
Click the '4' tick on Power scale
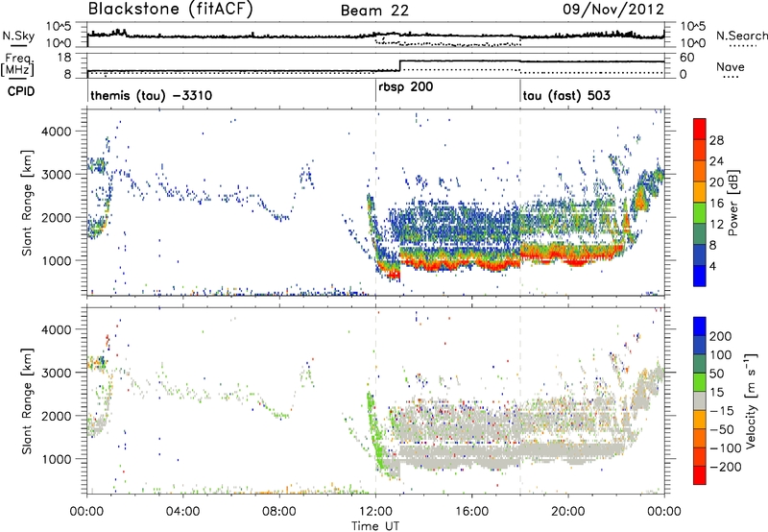[x=712, y=266]
